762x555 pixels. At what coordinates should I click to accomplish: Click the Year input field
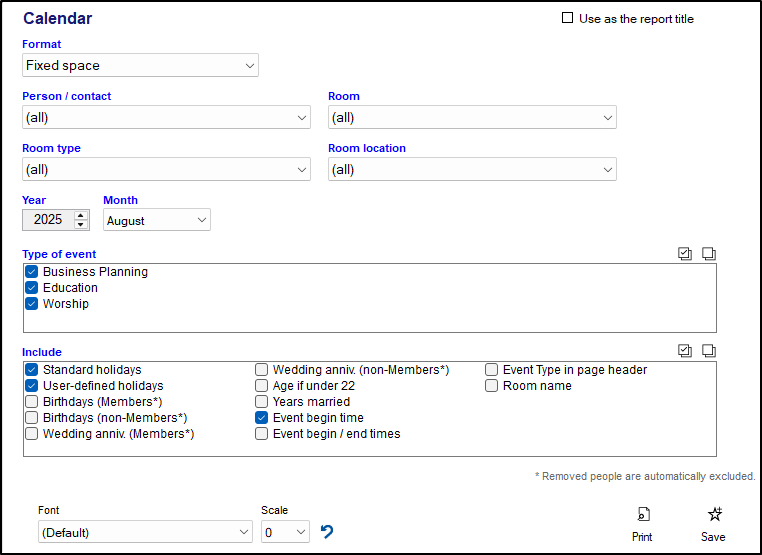[x=47, y=220]
